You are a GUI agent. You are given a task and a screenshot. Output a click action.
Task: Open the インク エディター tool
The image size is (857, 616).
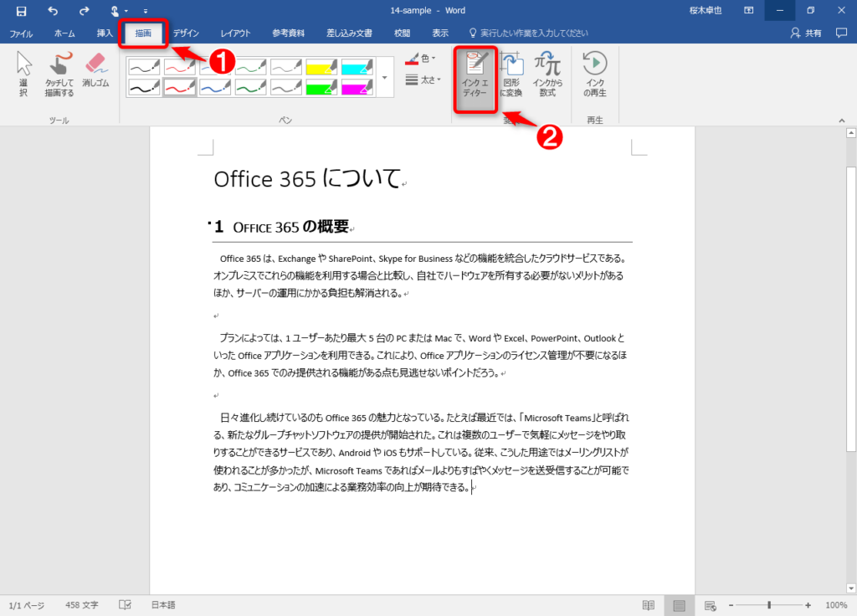475,74
